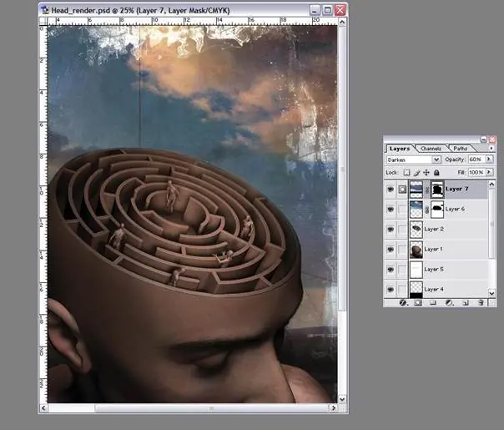Image resolution: width=504 pixels, height=430 pixels.
Task: Click the Layer 2 thumbnail
Action: pyautogui.click(x=416, y=230)
